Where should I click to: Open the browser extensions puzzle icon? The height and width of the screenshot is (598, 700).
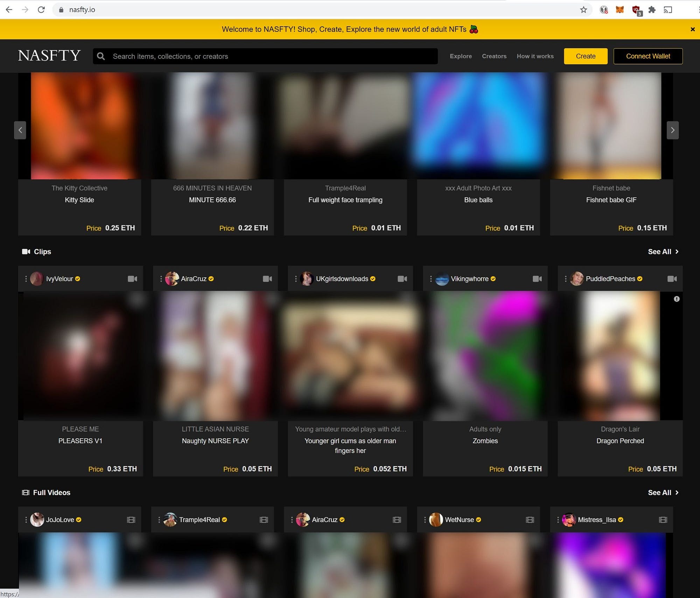(x=652, y=9)
